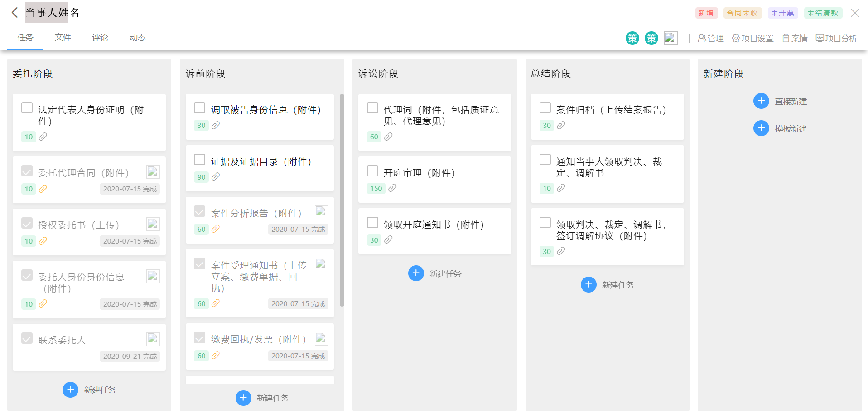Click assignee avatar on 授权委托书 card
Viewport: 868px width, 420px height.
click(x=153, y=224)
